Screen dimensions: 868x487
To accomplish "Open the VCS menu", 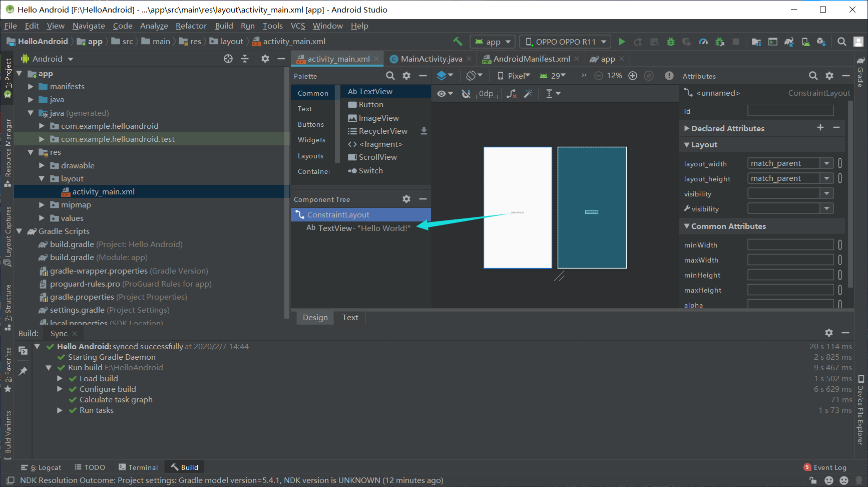I will point(298,26).
